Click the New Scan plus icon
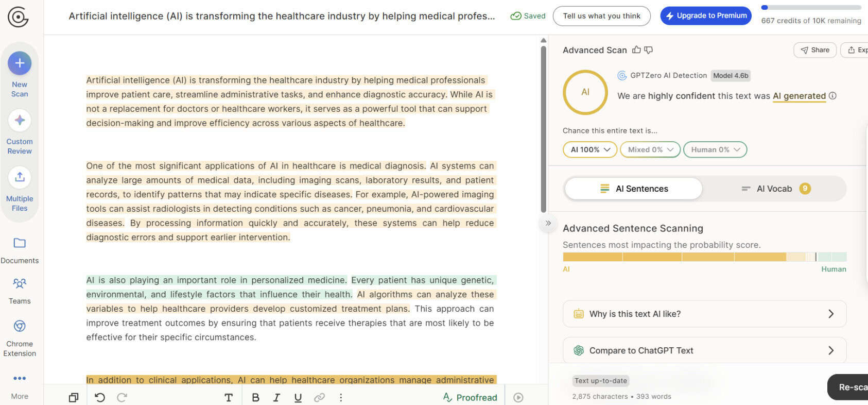This screenshot has height=405, width=868. tap(20, 63)
